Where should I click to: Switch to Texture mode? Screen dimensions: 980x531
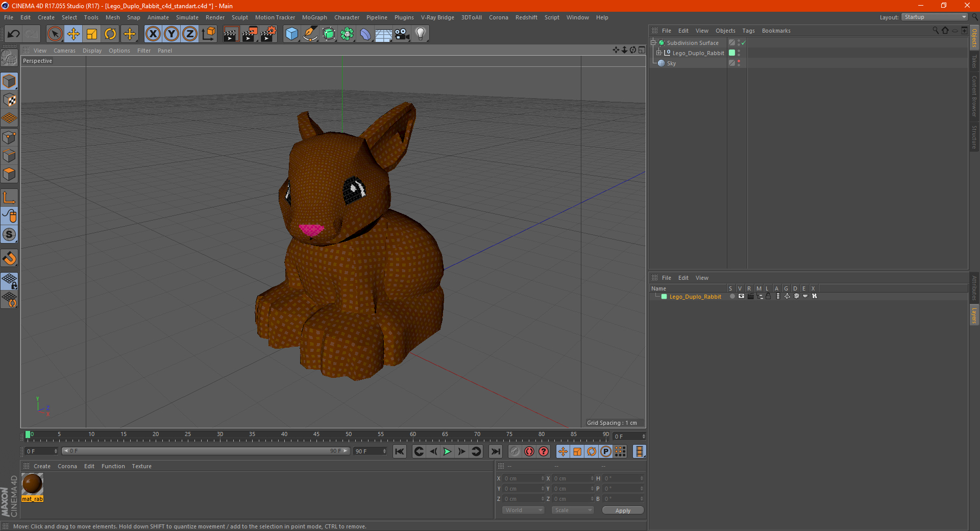tap(9, 100)
